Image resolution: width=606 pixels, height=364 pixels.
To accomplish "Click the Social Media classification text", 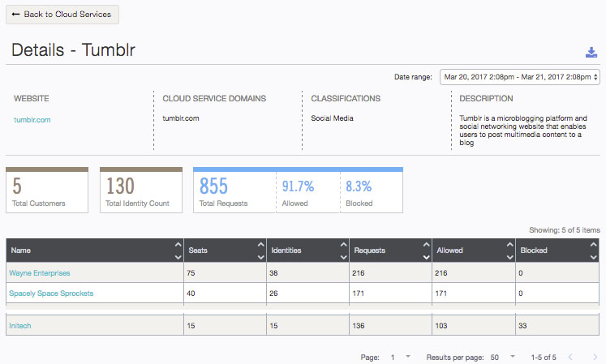I will [332, 118].
